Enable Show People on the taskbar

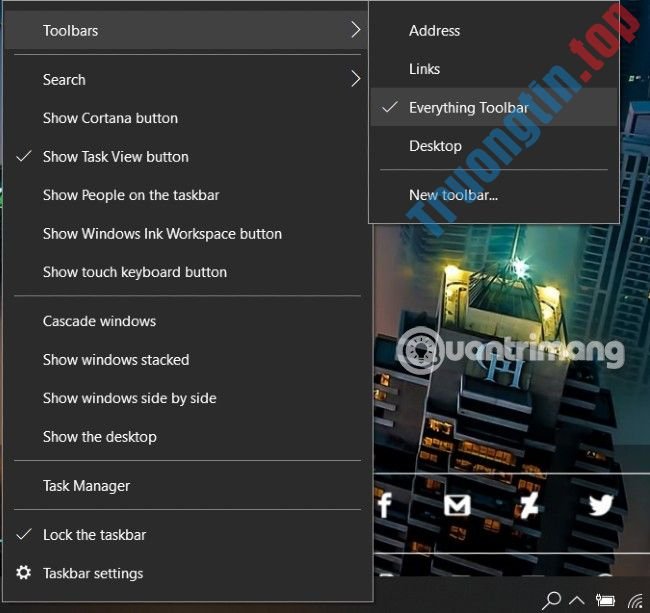tap(187, 195)
